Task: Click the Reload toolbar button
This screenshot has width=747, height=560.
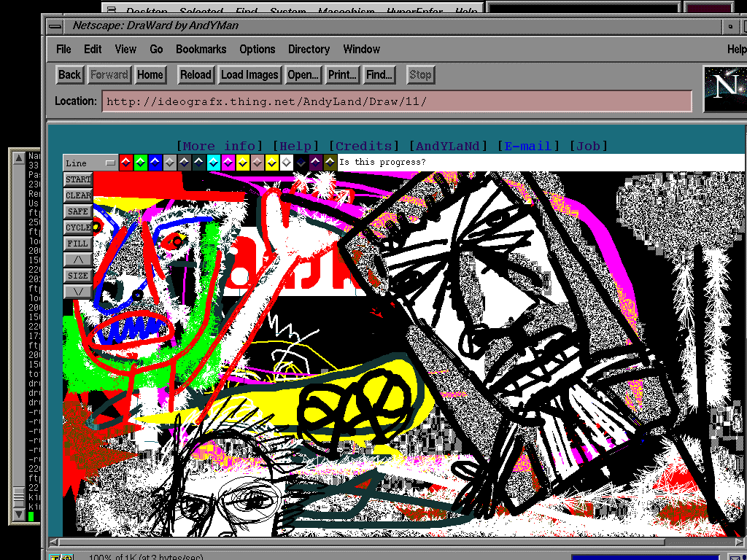Action: pyautogui.click(x=196, y=74)
